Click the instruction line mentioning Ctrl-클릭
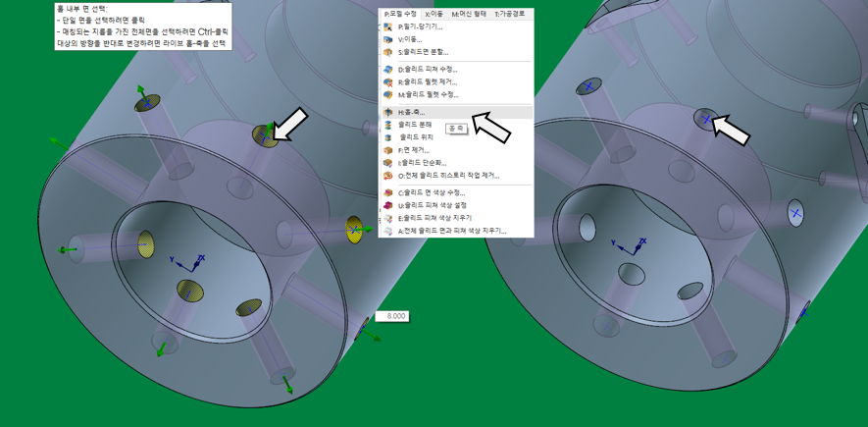Image resolution: width=868 pixels, height=427 pixels. (x=141, y=31)
